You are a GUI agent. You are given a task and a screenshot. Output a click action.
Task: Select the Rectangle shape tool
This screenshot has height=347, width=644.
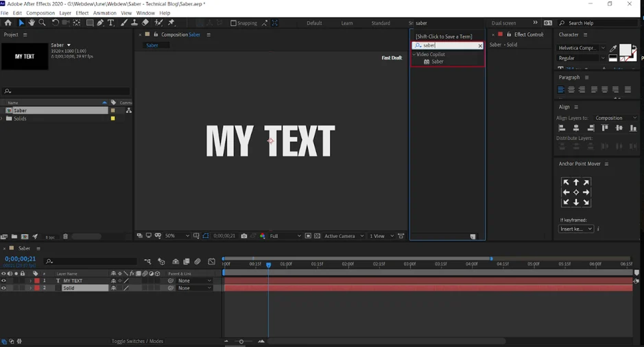pos(89,23)
